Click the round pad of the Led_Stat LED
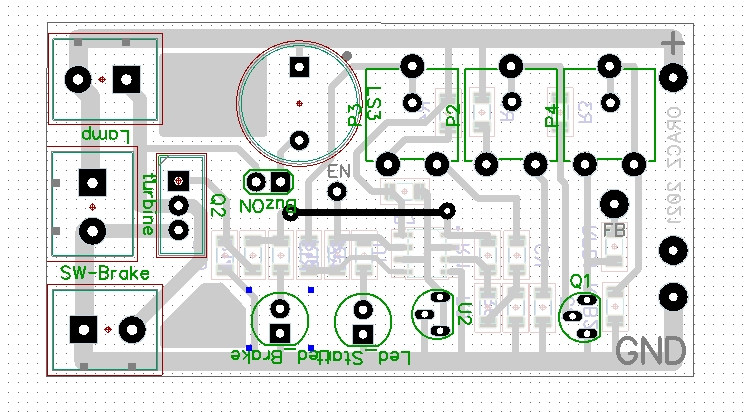Viewport: 751px width, 412px height. [x=363, y=310]
